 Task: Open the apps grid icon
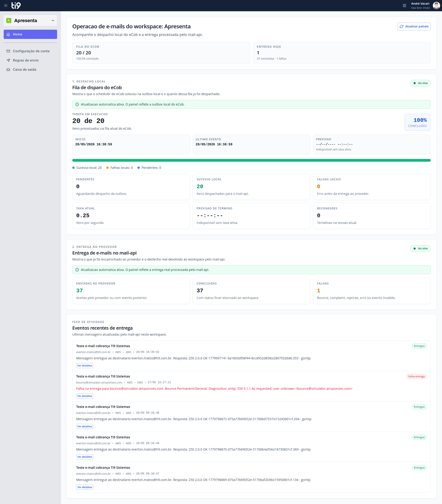(404, 6)
